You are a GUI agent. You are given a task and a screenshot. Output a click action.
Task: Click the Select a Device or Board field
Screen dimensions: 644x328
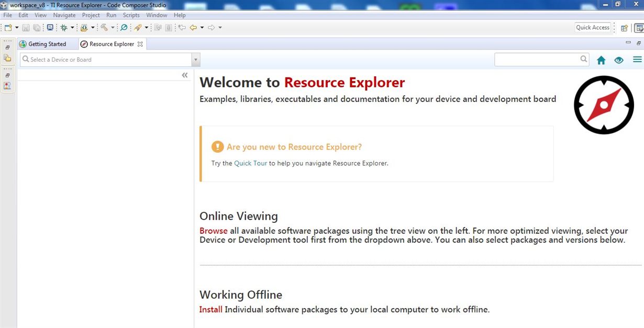pos(106,60)
